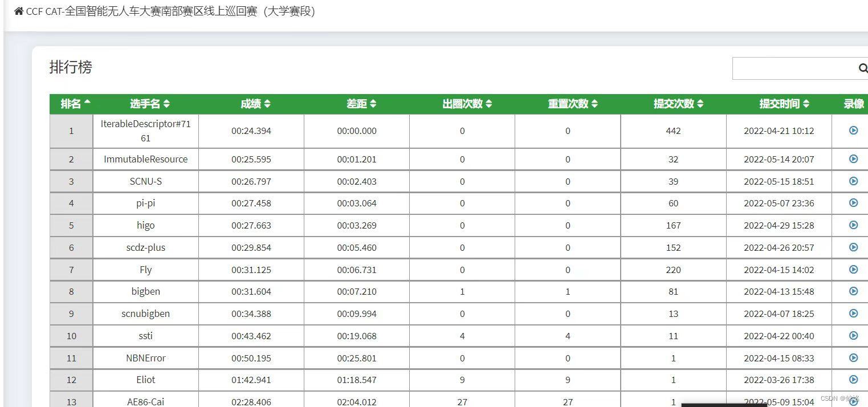The height and width of the screenshot is (407, 868).
Task: Click gap value 00:03.064
Action: pyautogui.click(x=357, y=203)
